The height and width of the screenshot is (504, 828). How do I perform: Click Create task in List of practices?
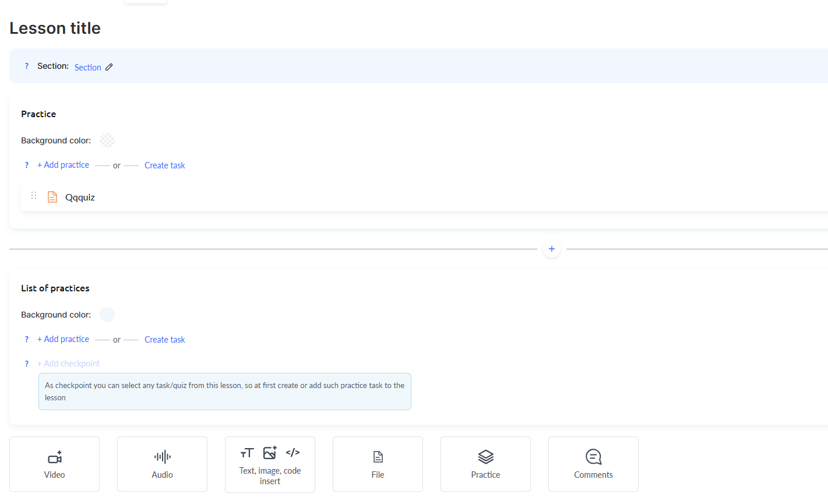164,340
